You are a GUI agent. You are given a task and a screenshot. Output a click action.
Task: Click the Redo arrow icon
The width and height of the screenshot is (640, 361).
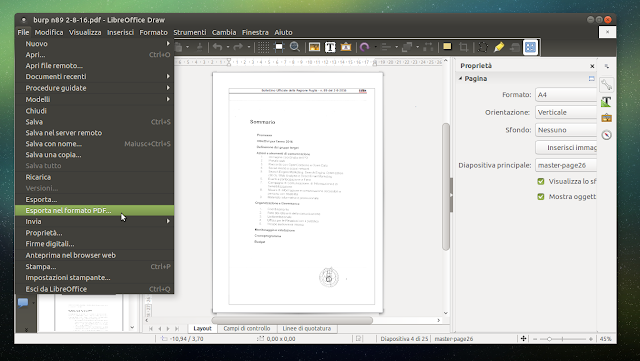[x=238, y=47]
